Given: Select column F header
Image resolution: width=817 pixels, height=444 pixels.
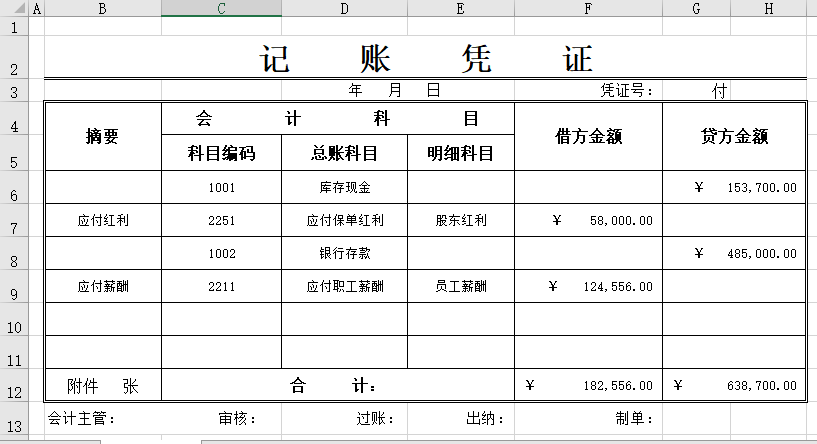Looking at the screenshot, I should tap(588, 9).
